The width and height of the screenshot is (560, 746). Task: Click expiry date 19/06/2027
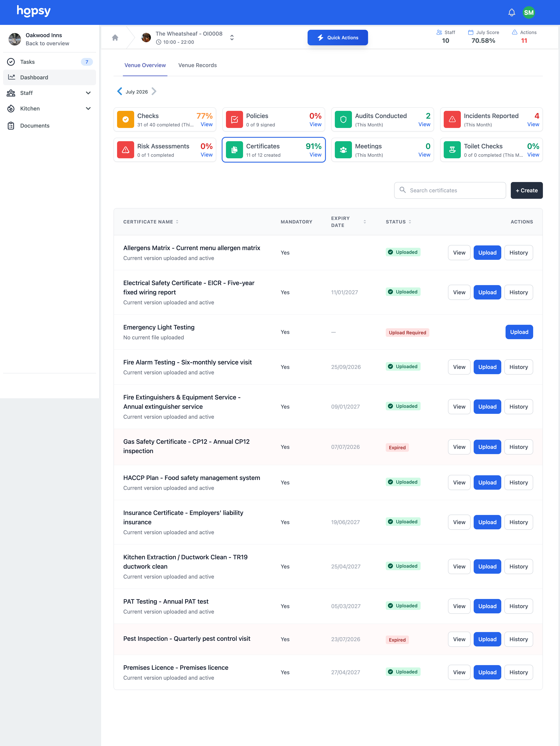tap(345, 522)
